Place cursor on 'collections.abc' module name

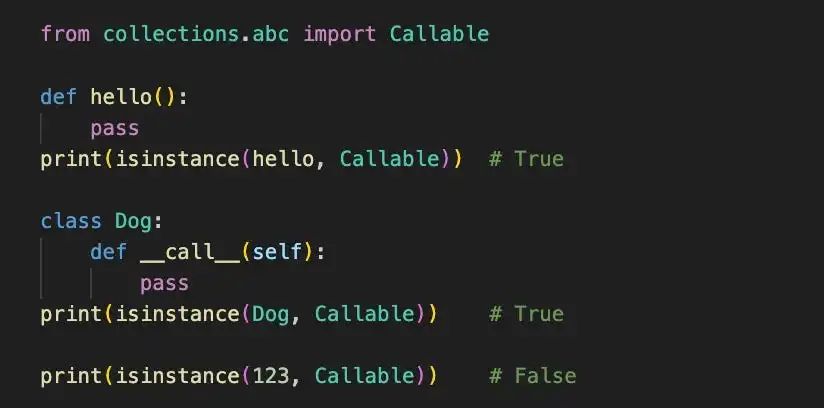click(196, 34)
